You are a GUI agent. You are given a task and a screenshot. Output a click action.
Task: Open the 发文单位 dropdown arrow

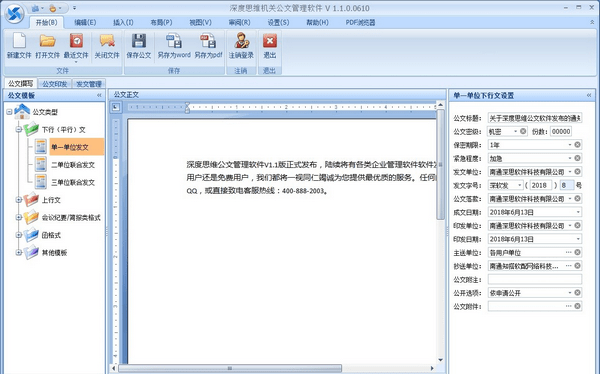(570, 171)
